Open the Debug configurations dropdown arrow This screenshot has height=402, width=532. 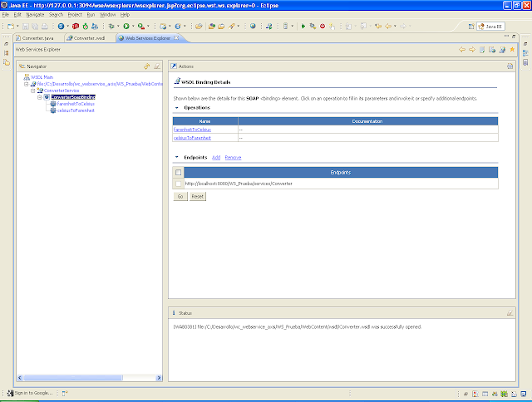(x=118, y=26)
